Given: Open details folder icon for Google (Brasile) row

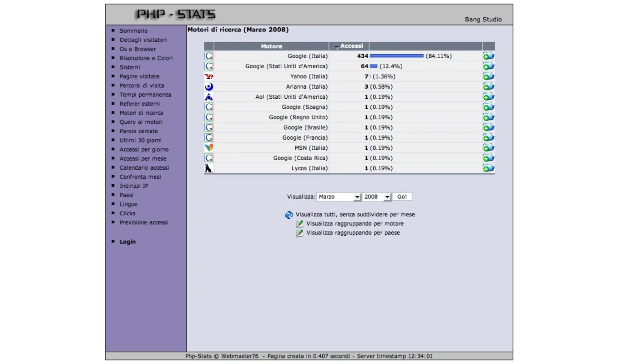Looking at the screenshot, I should (488, 127).
